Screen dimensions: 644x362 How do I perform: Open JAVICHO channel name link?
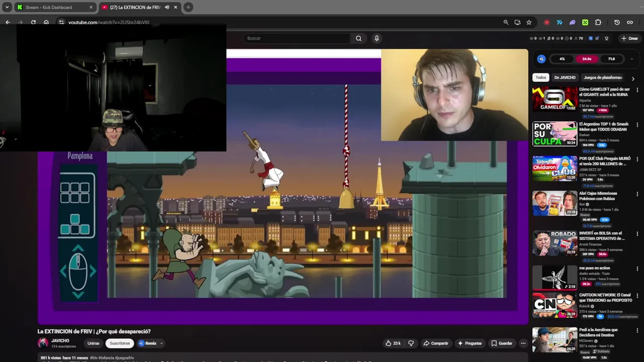click(x=60, y=341)
